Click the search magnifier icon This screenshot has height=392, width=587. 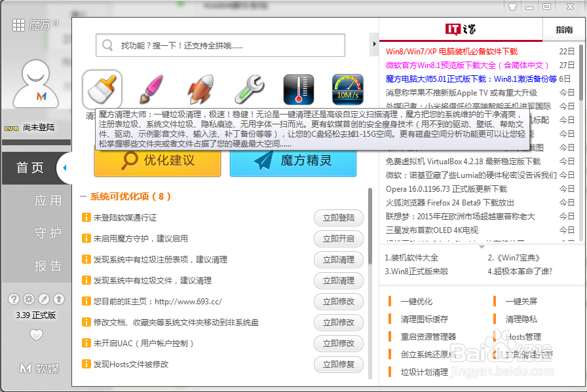click(107, 45)
